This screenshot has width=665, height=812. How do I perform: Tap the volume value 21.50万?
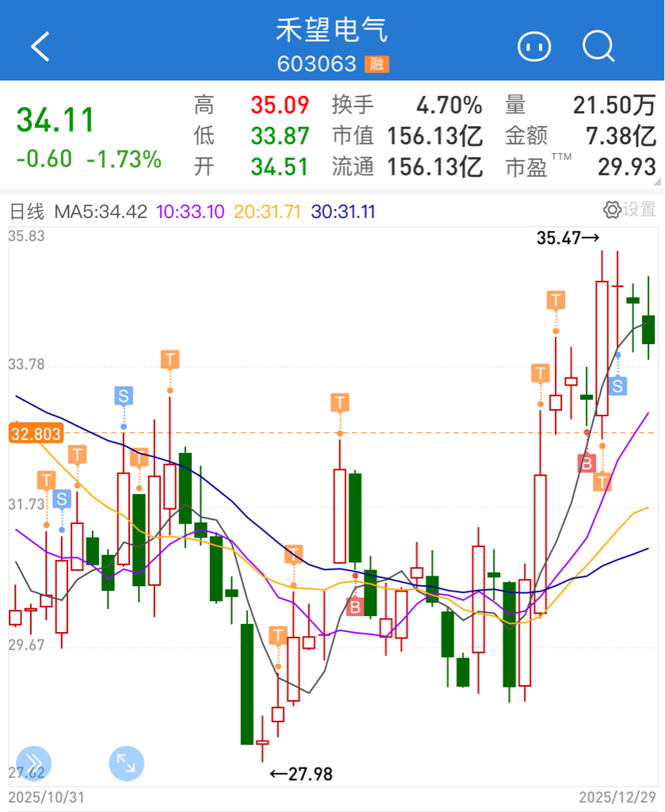(x=614, y=105)
